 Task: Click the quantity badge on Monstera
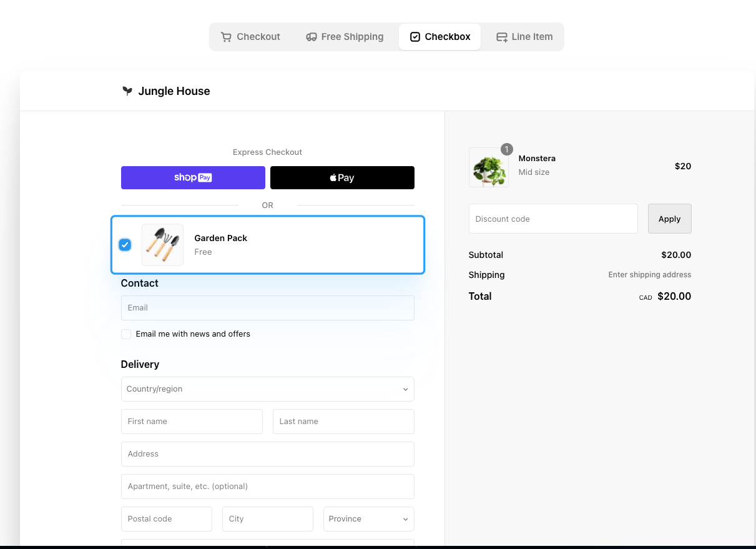click(x=506, y=149)
